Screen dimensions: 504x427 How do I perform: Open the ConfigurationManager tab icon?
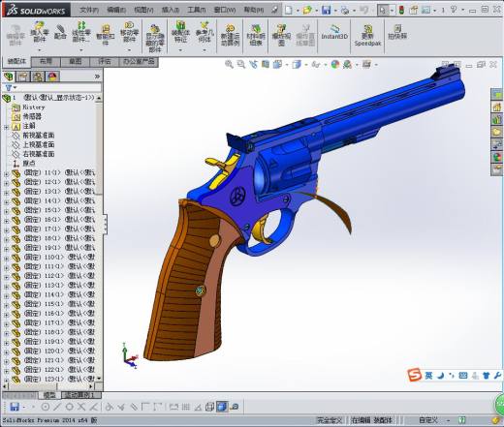[x=38, y=76]
